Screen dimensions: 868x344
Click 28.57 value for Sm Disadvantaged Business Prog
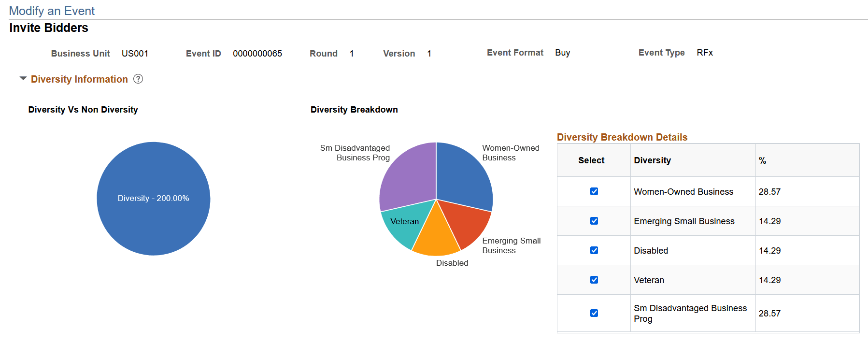point(769,314)
